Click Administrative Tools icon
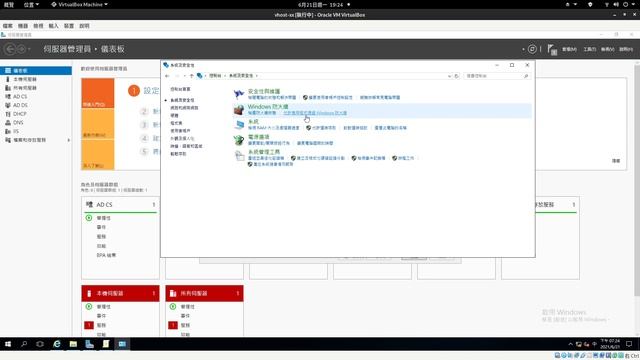The width and height of the screenshot is (640, 360). (239, 156)
